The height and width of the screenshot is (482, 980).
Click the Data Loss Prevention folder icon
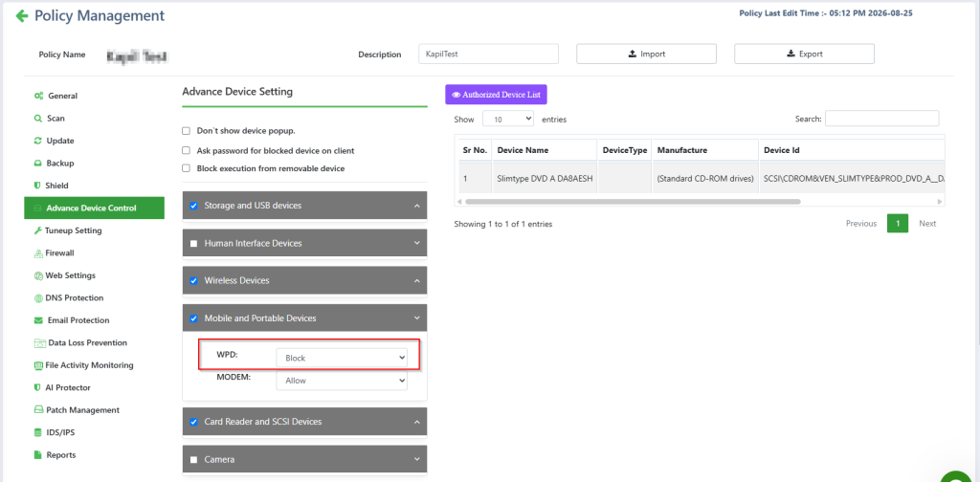click(38, 342)
